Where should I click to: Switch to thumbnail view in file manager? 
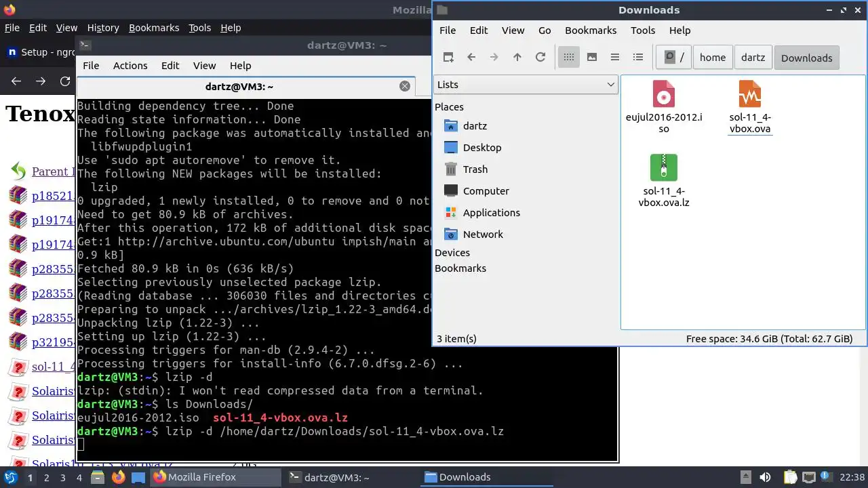click(x=592, y=58)
